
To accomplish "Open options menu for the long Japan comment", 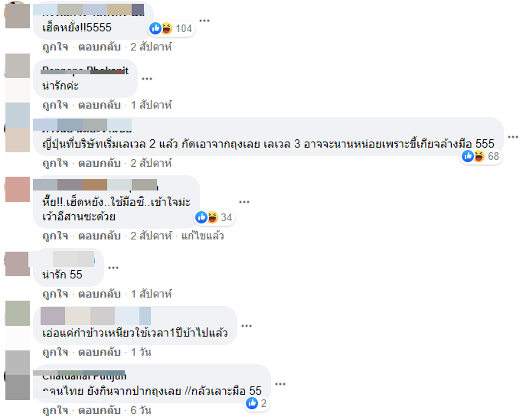I will 513,137.
